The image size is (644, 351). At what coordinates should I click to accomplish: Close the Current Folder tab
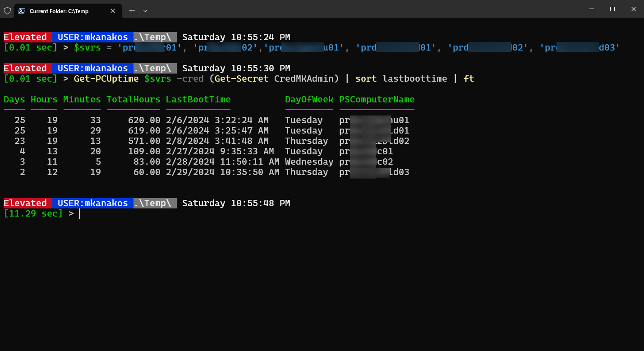(x=113, y=10)
